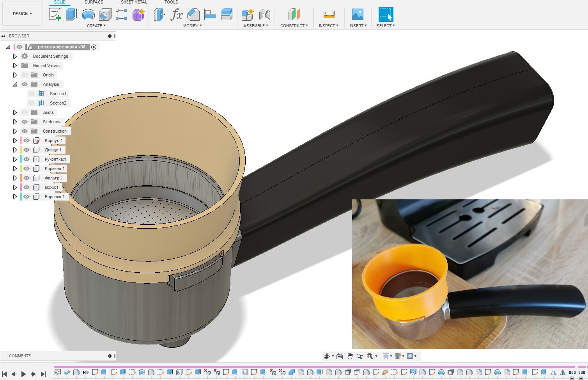Image resolution: width=588 pixels, height=380 pixels.
Task: Play the timeline
Action: pos(23,374)
